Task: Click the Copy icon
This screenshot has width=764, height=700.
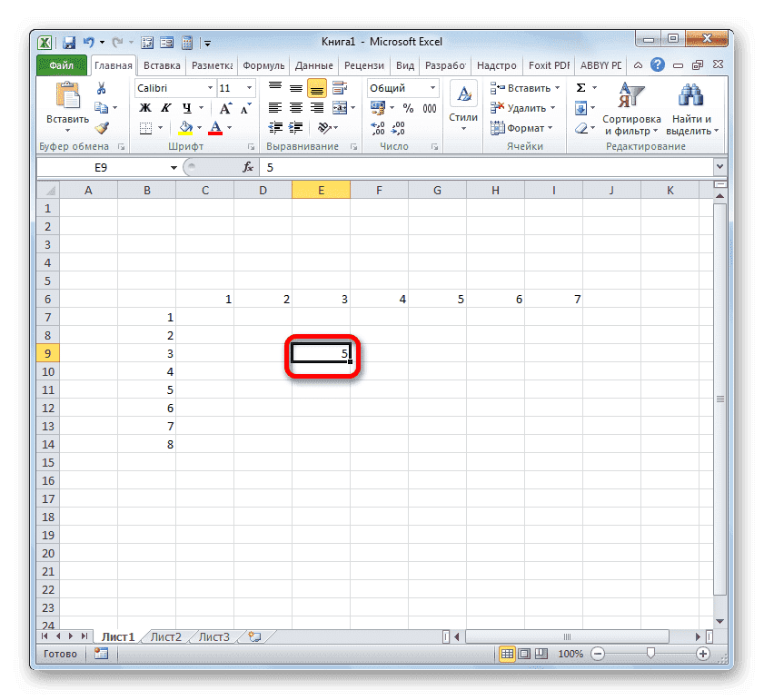Action: [x=103, y=106]
